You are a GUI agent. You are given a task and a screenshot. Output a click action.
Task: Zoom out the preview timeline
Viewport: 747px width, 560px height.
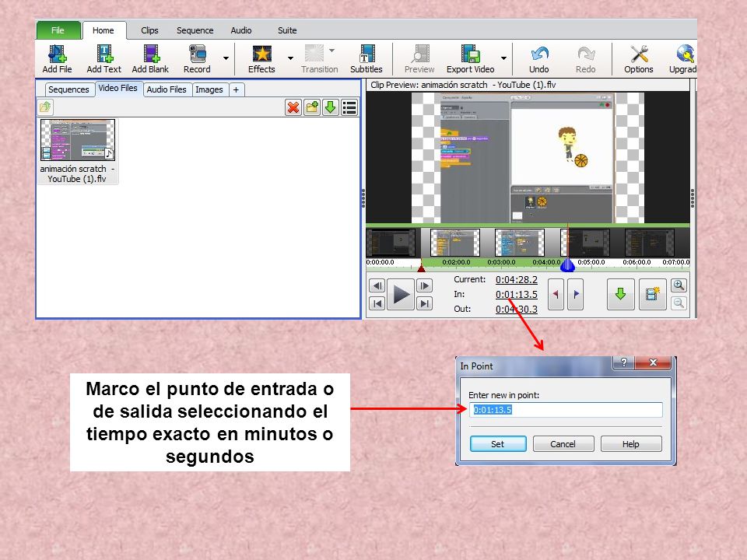tap(679, 303)
